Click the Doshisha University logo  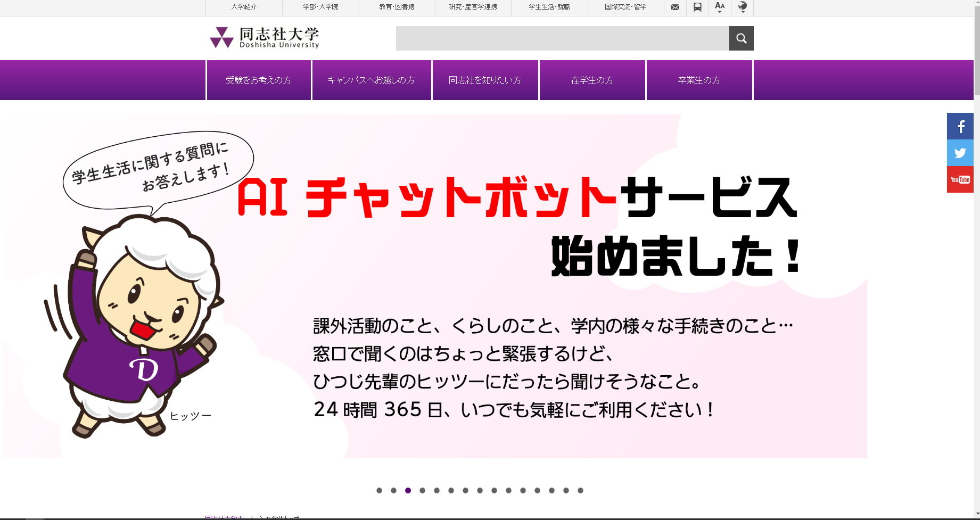click(265, 38)
